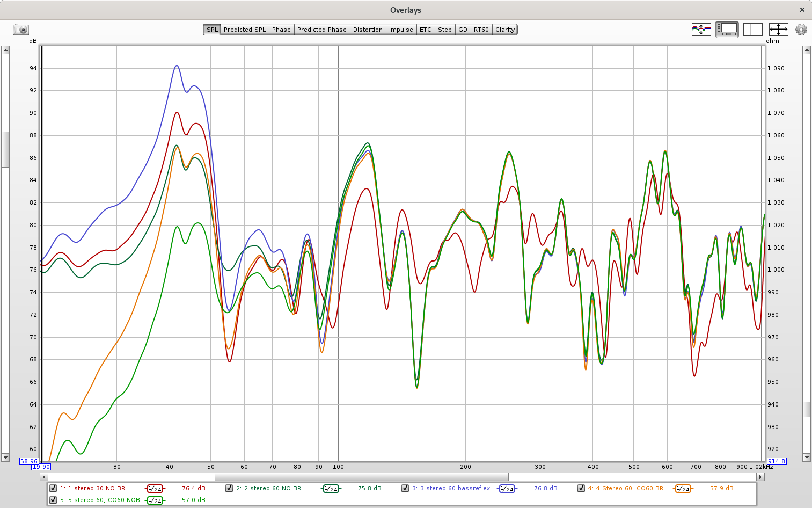Click the 57.0 dB trace value
The width and height of the screenshot is (812, 508).
click(194, 500)
